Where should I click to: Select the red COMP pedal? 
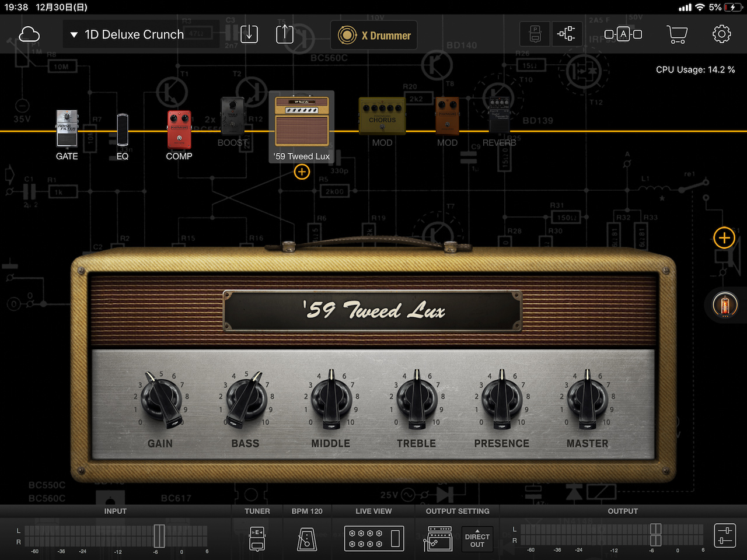179,129
